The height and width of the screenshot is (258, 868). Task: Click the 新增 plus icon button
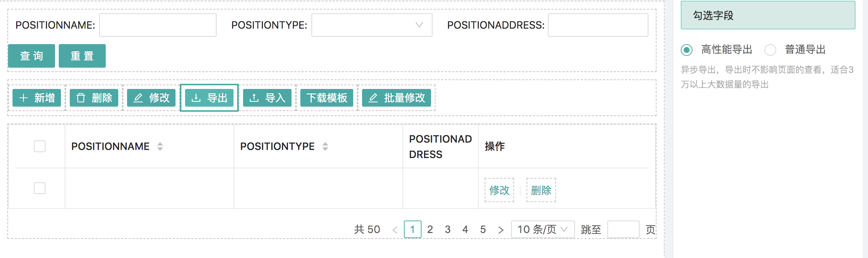click(x=37, y=98)
